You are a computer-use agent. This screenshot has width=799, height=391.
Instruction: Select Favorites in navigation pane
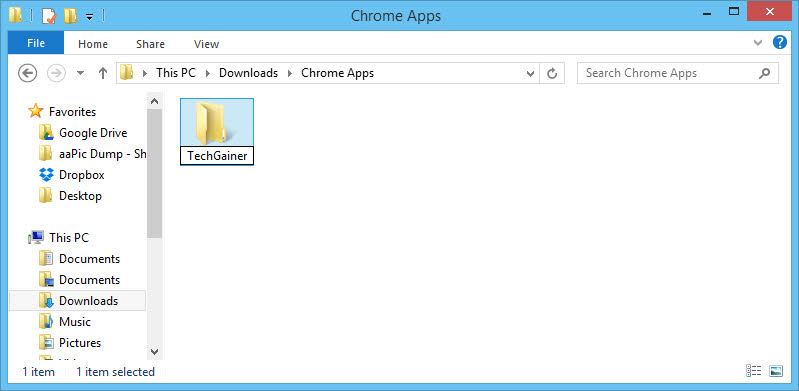point(72,111)
